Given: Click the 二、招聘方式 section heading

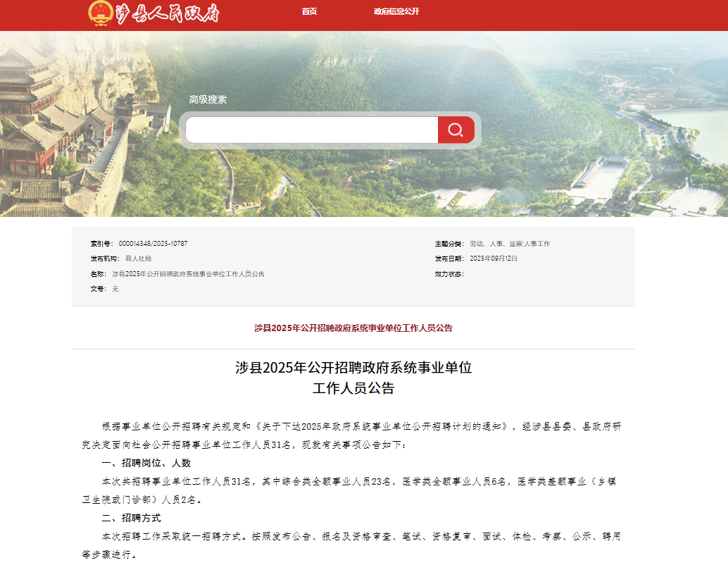Looking at the screenshot, I should [132, 518].
